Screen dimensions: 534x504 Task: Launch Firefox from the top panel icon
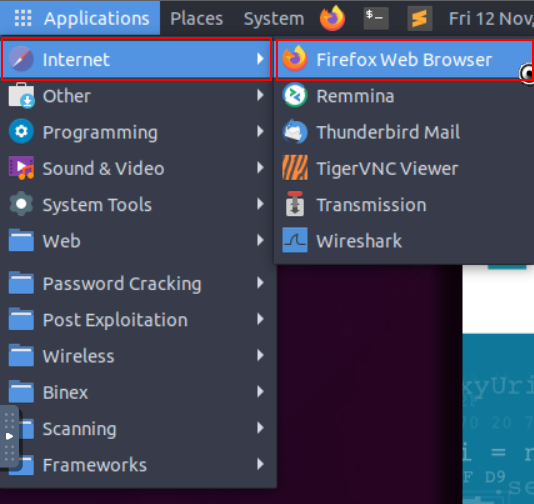[x=332, y=18]
